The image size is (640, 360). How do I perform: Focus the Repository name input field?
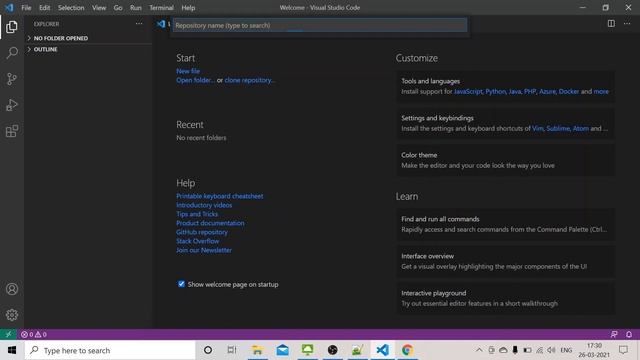coord(320,25)
